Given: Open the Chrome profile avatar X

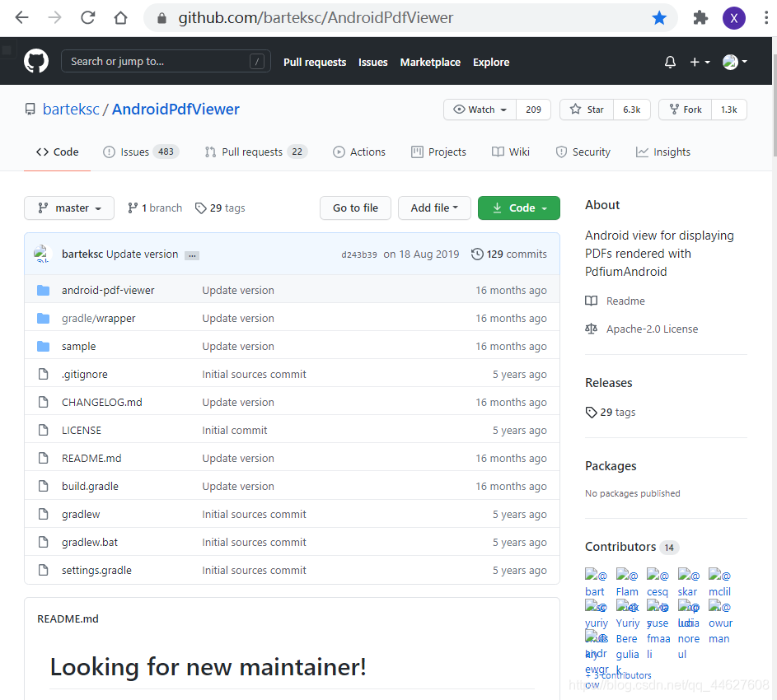Looking at the screenshot, I should point(734,18).
